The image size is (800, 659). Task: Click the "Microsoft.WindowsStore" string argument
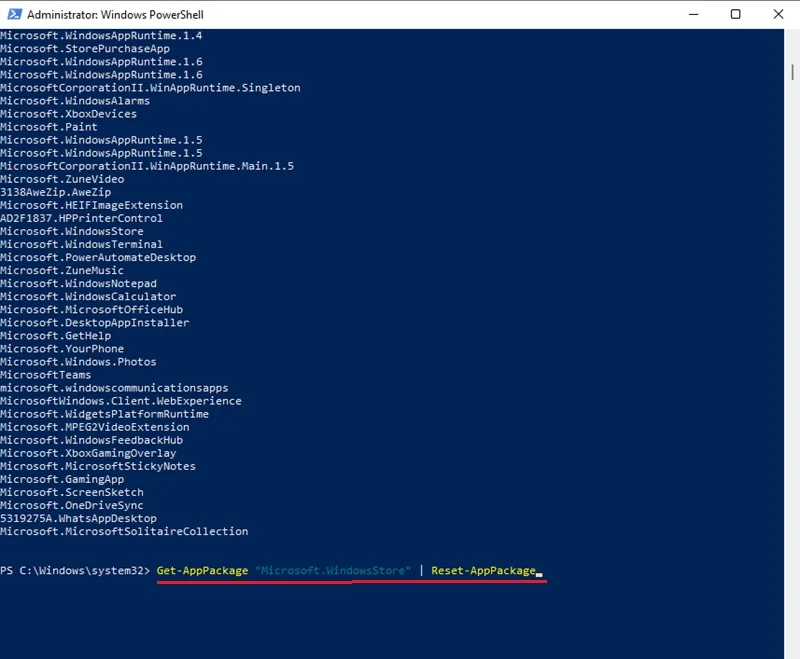(333, 570)
